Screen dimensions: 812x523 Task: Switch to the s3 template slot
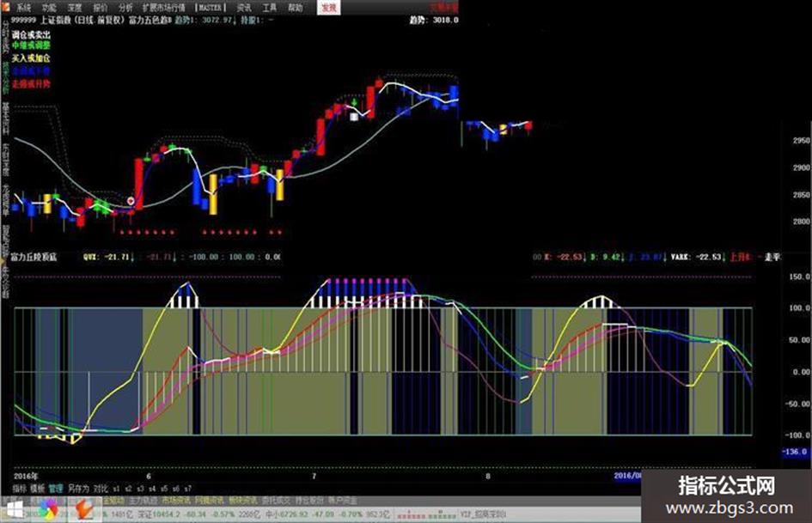point(140,489)
